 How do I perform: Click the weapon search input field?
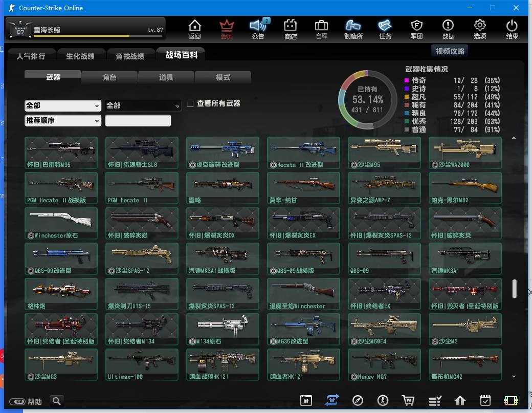point(138,120)
